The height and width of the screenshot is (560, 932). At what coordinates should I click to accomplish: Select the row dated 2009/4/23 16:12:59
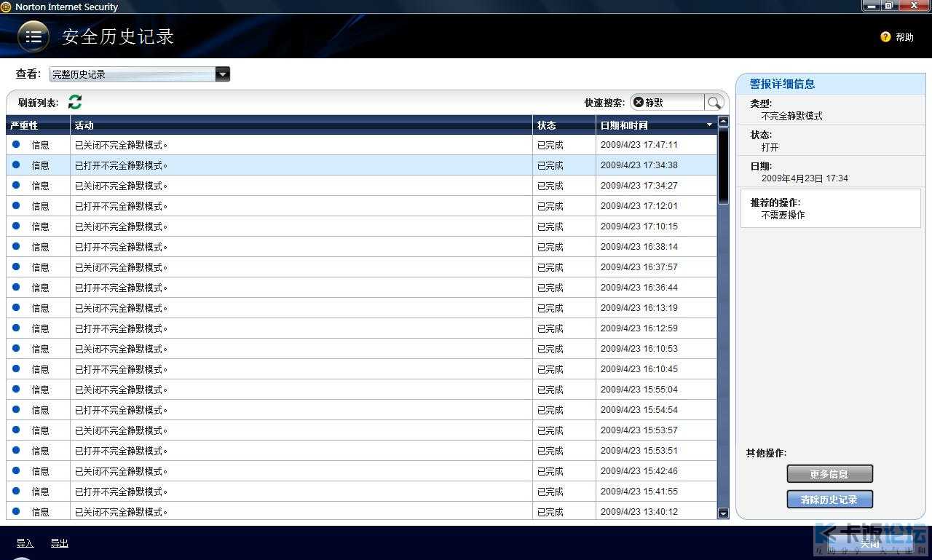[x=362, y=328]
